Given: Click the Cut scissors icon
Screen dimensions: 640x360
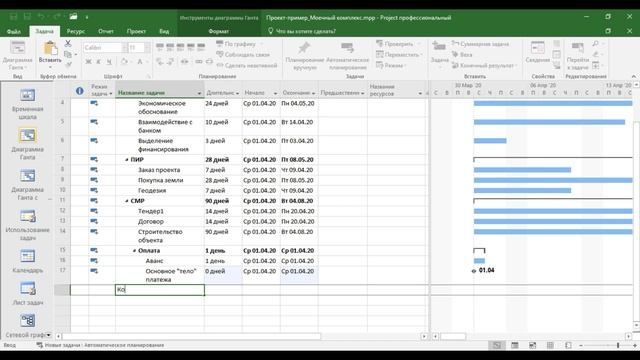Looking at the screenshot, I should click(68, 44).
